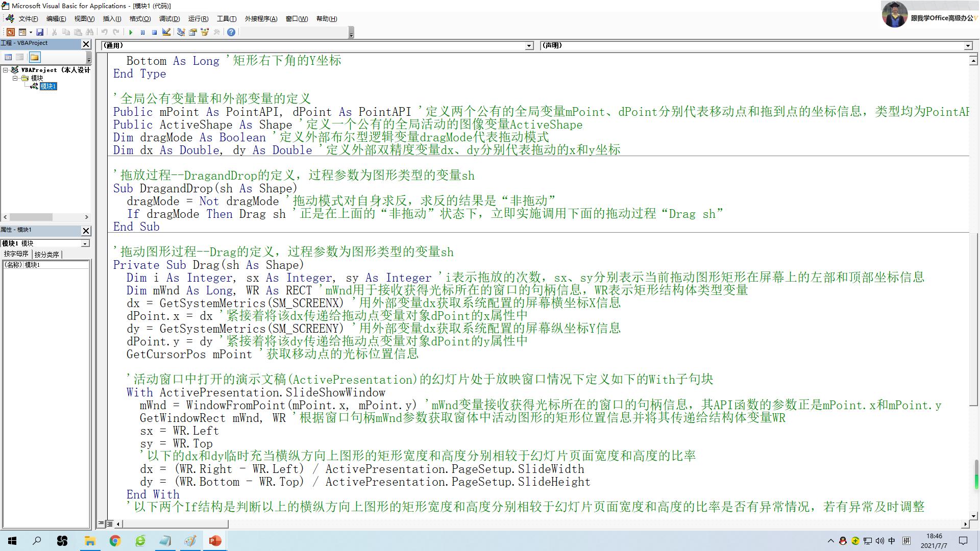Switch back to PowerPoint via toolbar icon
This screenshot has width=980, height=551.
pyautogui.click(x=10, y=32)
